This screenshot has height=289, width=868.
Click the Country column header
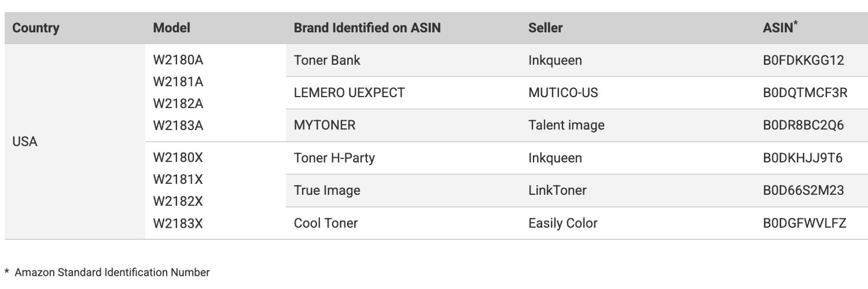pyautogui.click(x=36, y=28)
